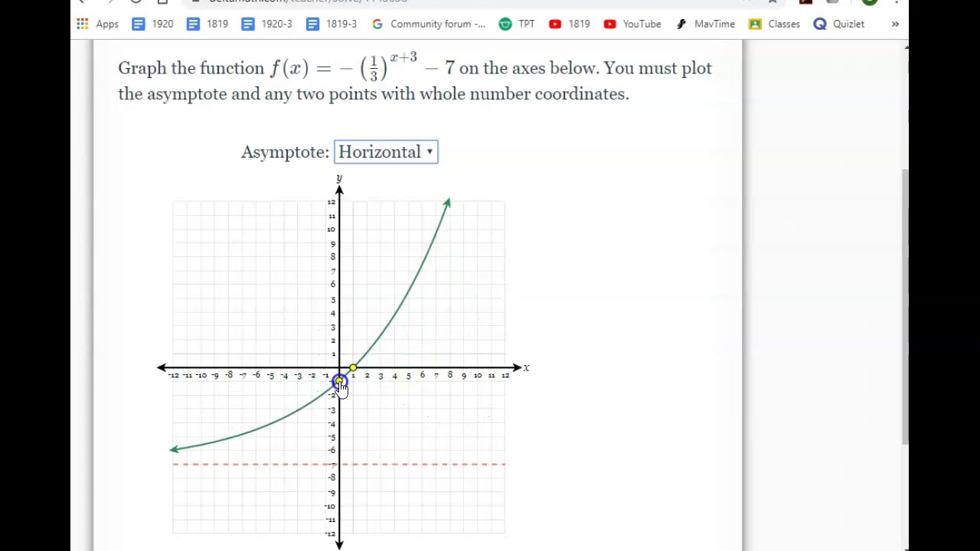980x551 pixels.
Task: Select the circled point at (0, -1)
Action: pos(339,381)
